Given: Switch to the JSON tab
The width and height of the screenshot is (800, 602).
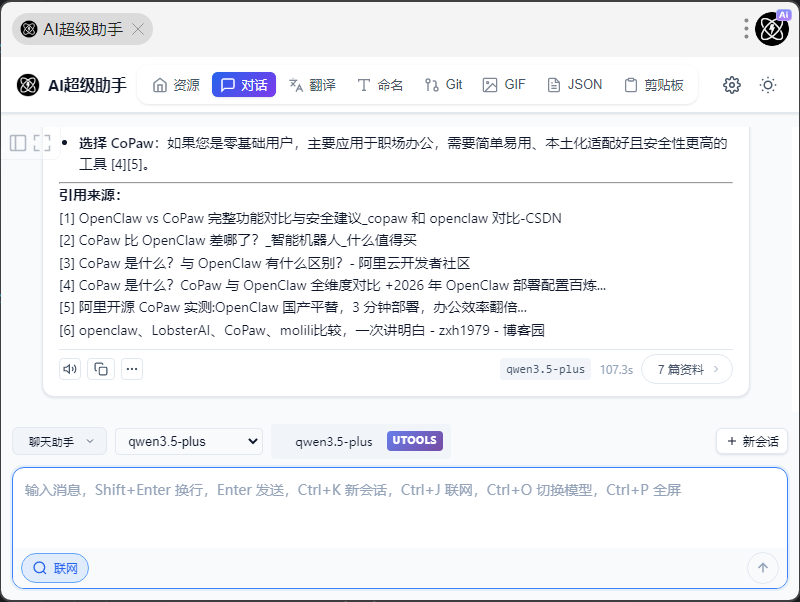Looking at the screenshot, I should pos(575,85).
